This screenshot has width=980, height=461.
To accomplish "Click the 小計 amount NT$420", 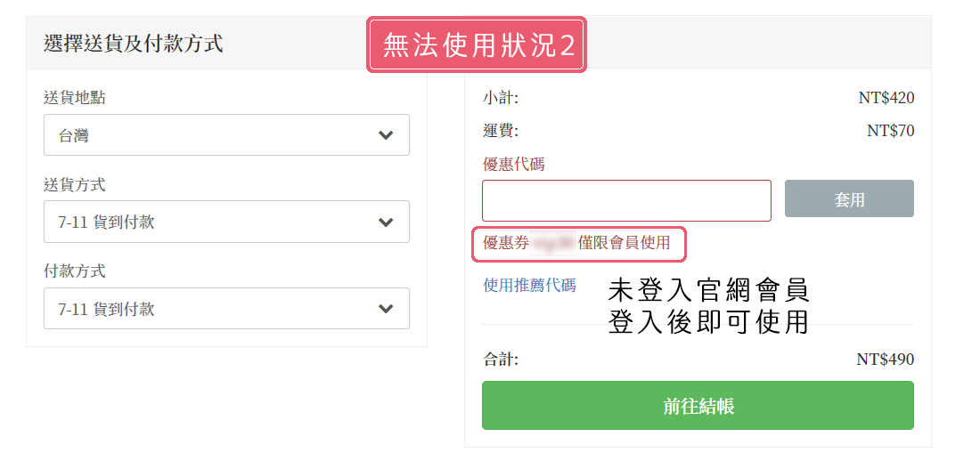I will click(x=886, y=98).
